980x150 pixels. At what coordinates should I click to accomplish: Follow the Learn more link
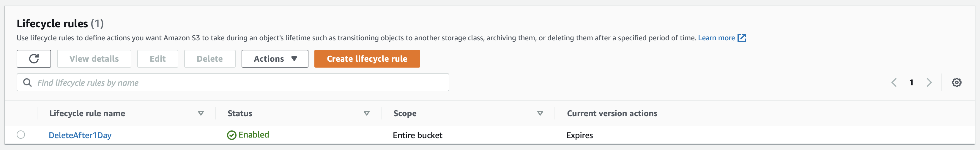(x=716, y=38)
